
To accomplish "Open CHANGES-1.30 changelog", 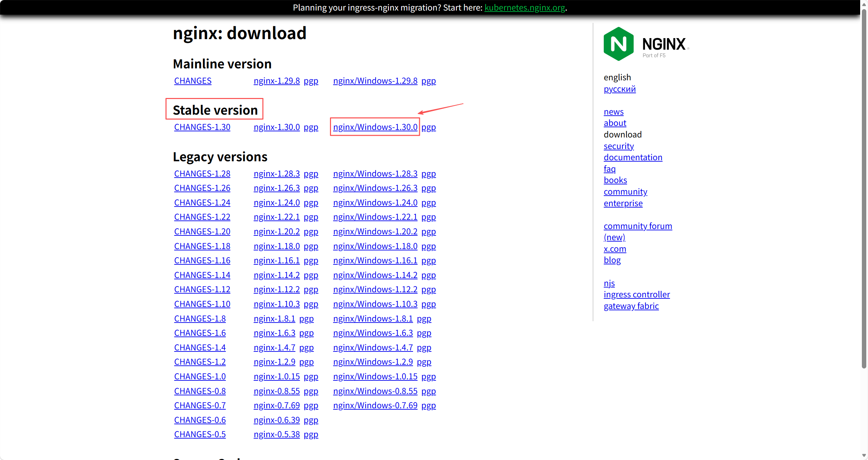I will (202, 127).
